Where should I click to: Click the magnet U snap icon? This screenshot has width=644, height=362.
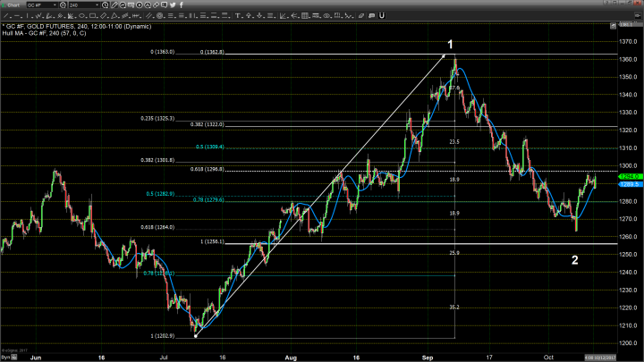coord(381,15)
